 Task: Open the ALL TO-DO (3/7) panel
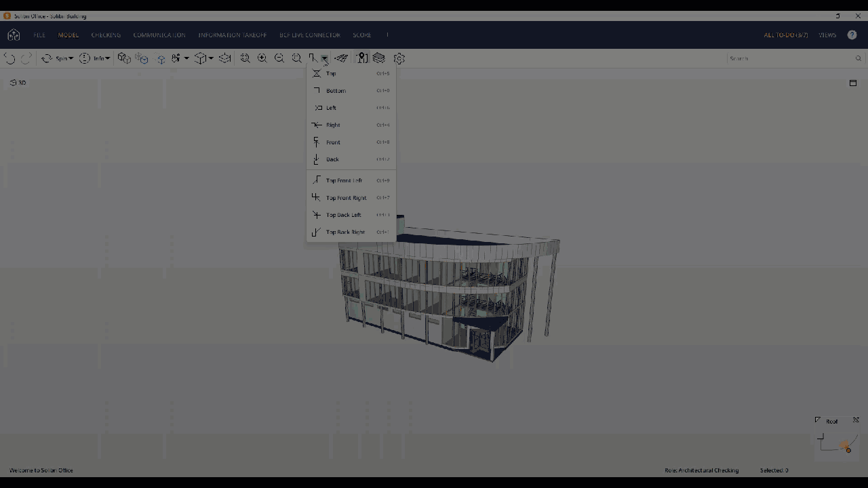785,35
